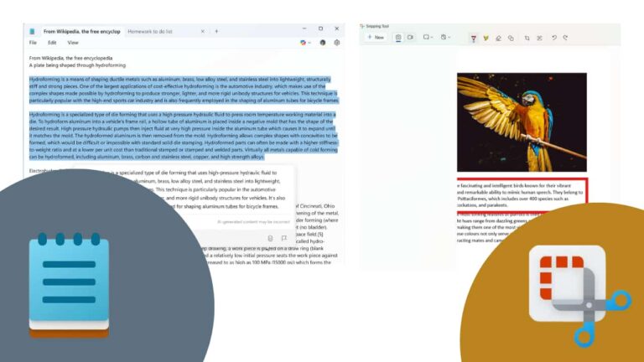Switch to 'From Wikipedia, the free encyclop' tab
This screenshot has height=362, width=644.
click(81, 31)
